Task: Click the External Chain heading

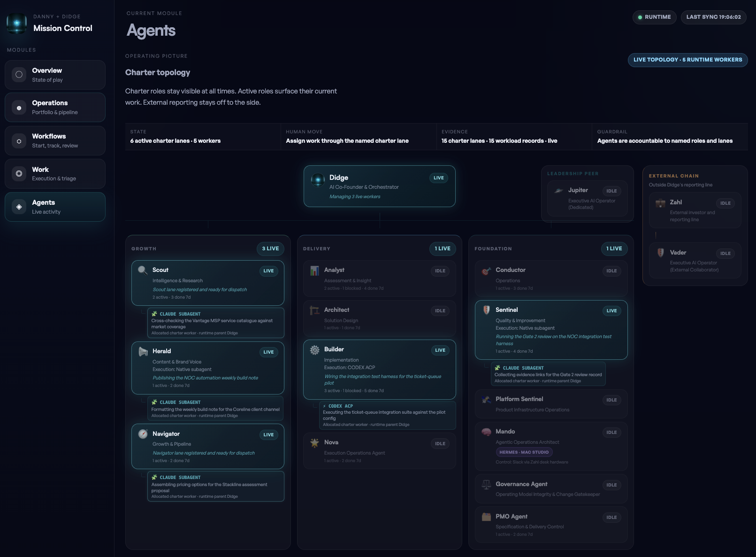Action: click(673, 176)
